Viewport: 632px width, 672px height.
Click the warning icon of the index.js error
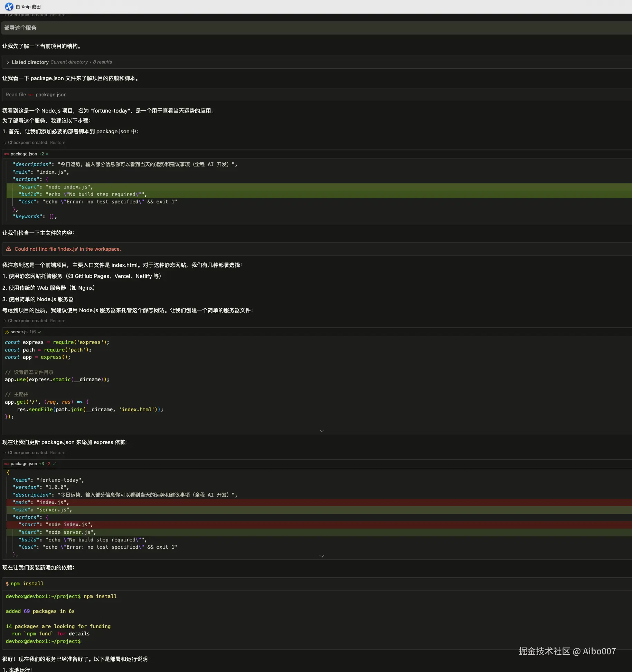tap(9, 249)
